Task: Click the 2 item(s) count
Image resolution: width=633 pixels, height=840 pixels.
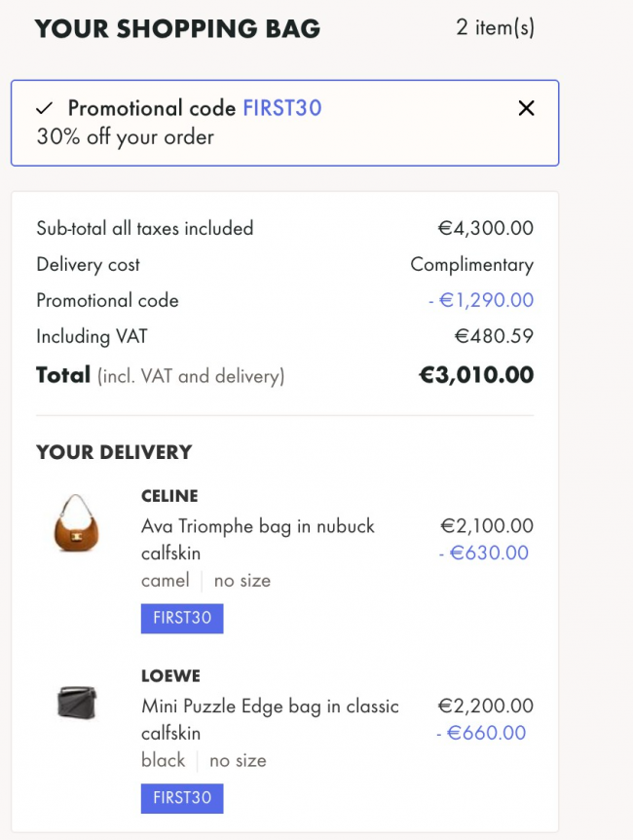Action: tap(495, 28)
